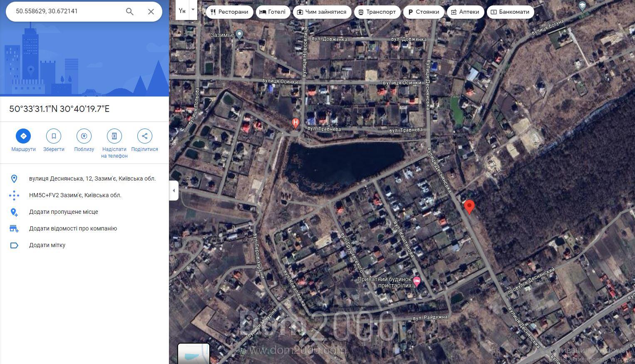Open Приватний будинок пристарілих lodging marker
Screen dimensions: 635x364
coord(417,282)
